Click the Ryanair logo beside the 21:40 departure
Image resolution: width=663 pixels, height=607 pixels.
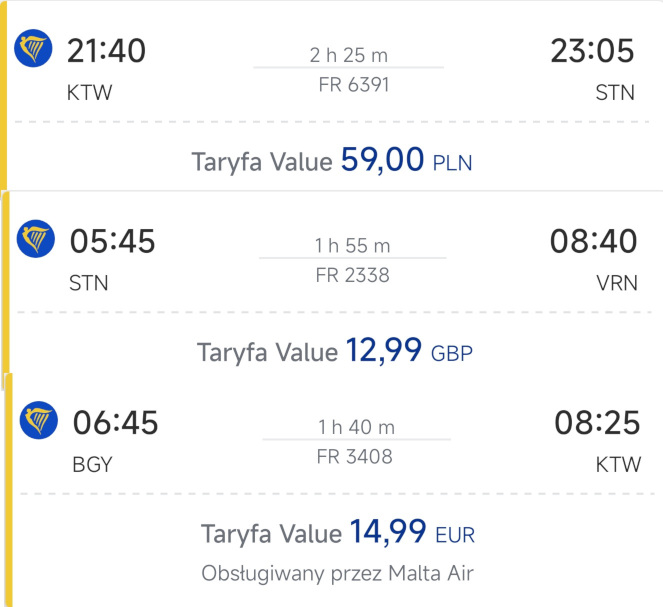tap(33, 48)
